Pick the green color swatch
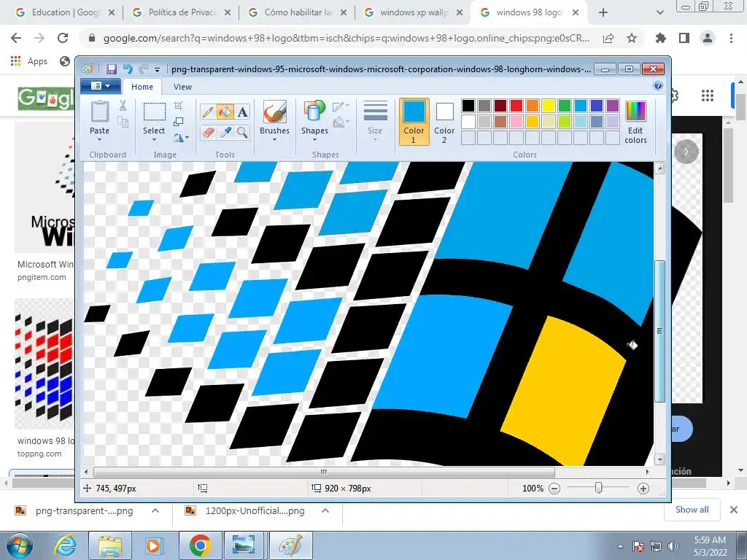Image resolution: width=747 pixels, height=560 pixels. coord(565,106)
